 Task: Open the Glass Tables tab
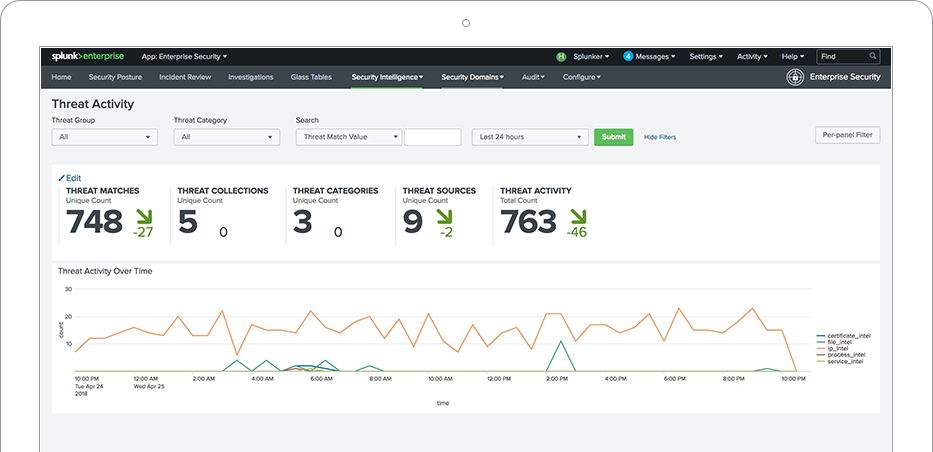[311, 77]
